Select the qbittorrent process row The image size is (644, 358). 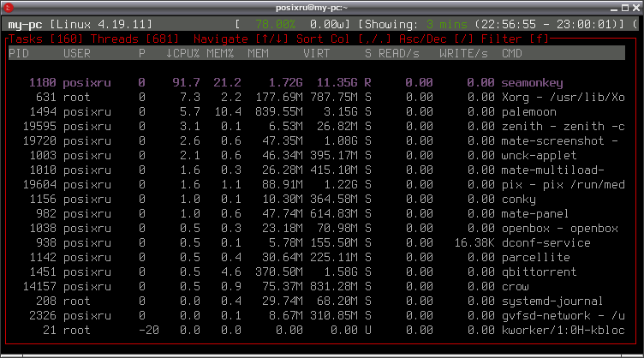click(x=317, y=272)
